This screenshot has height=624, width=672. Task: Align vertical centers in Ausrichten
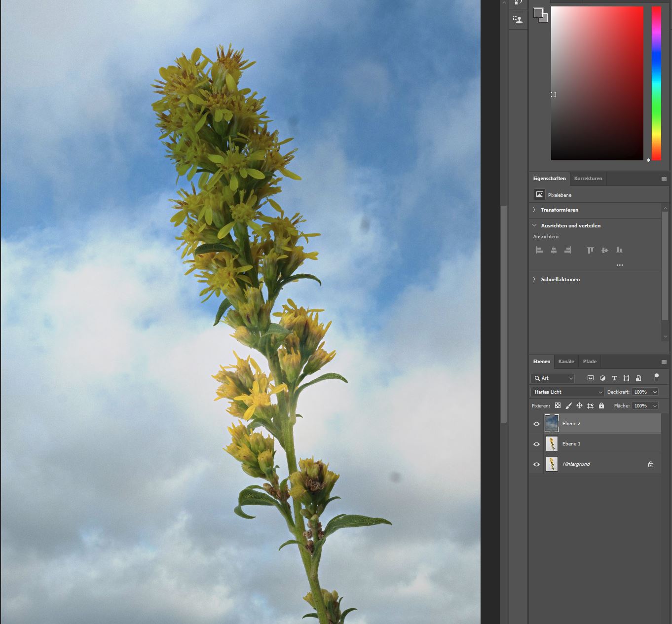point(605,250)
